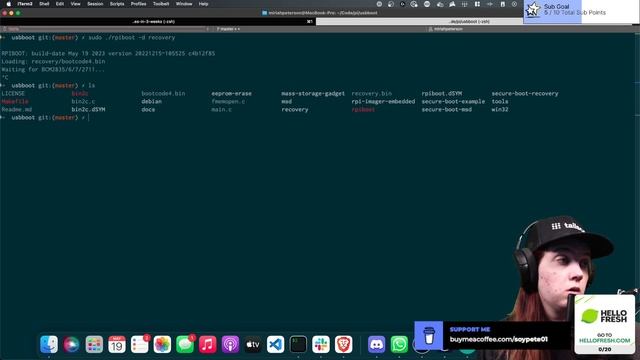Click the secure-boot-example directory name
Image resolution: width=640 pixels, height=360 pixels.
click(453, 102)
